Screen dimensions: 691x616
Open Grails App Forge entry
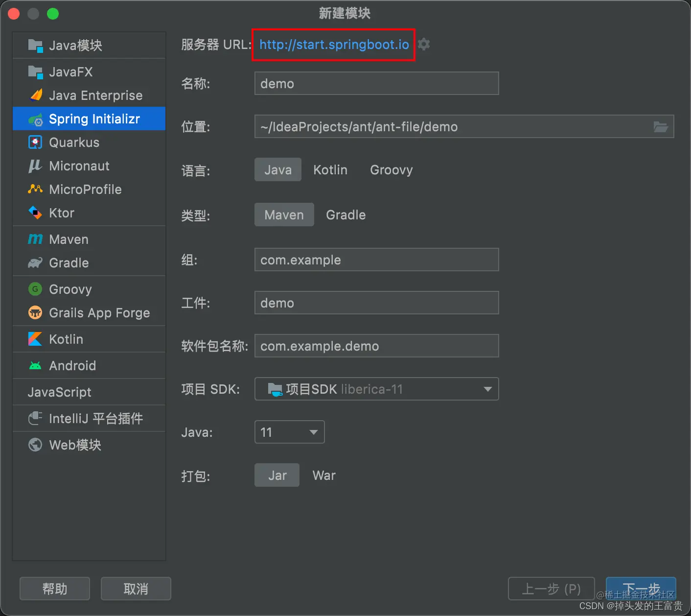pos(89,313)
